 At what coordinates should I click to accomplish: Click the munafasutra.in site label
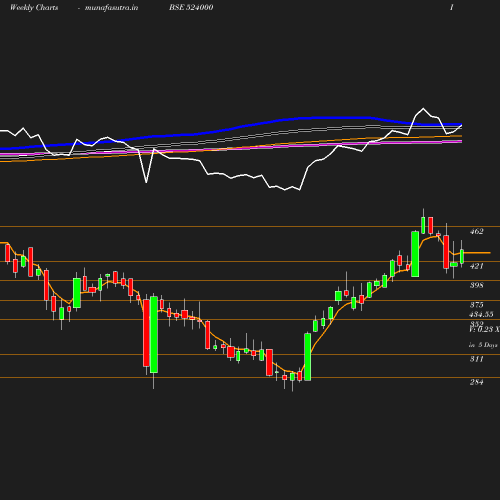[x=111, y=8]
